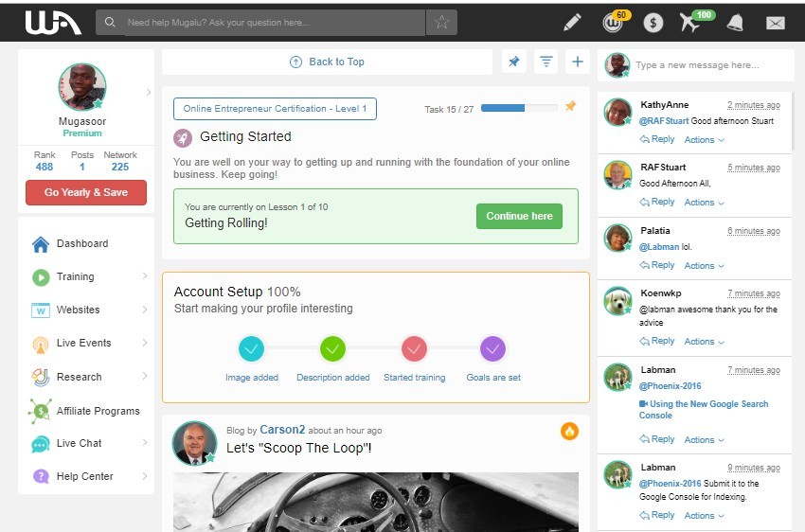Click the Help Center question icon
Viewport: 805px width, 532px height.
[41, 476]
